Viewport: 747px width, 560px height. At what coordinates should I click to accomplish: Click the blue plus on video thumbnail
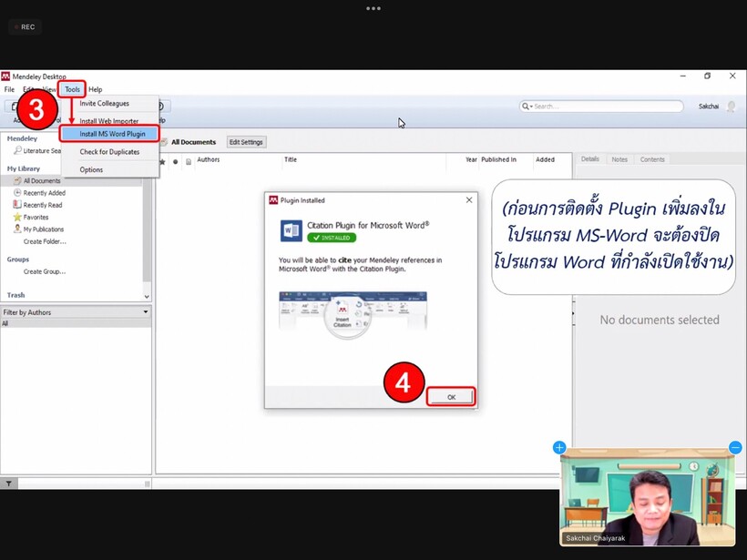(559, 447)
